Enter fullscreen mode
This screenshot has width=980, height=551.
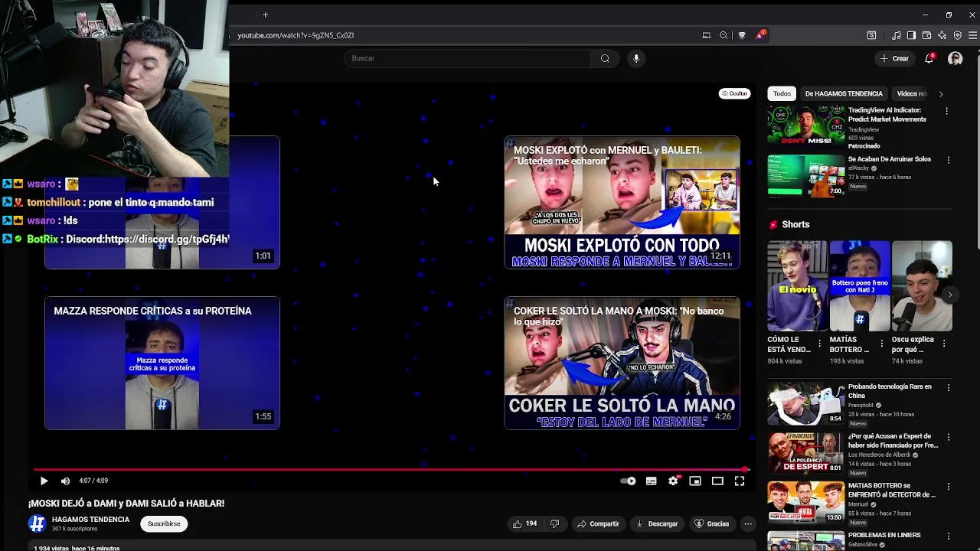coord(740,481)
